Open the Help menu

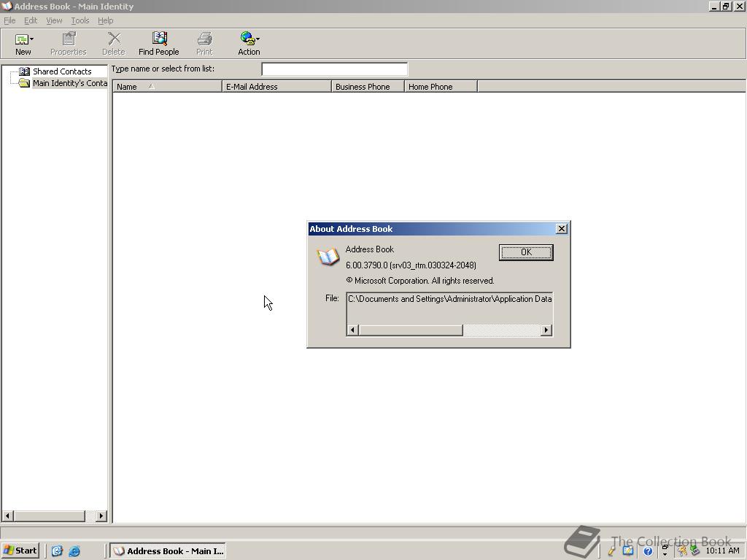tap(105, 20)
